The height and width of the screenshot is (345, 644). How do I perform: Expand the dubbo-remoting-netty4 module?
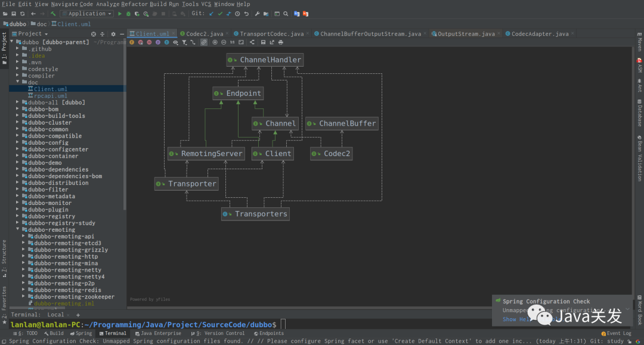click(x=23, y=276)
